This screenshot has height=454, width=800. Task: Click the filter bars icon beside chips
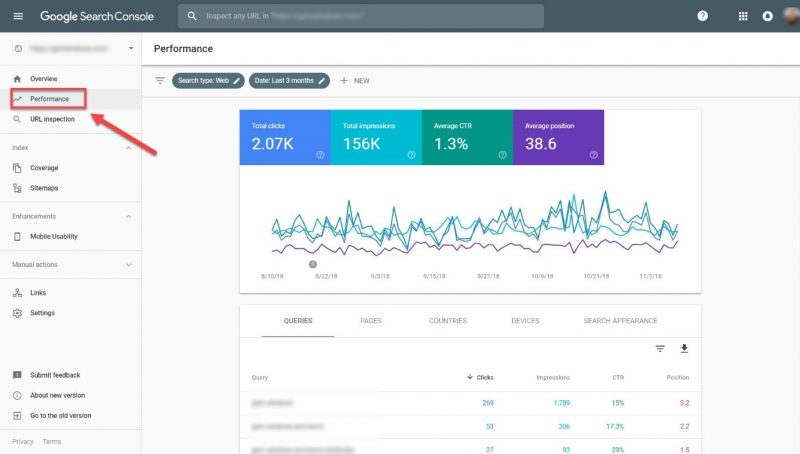click(x=160, y=81)
